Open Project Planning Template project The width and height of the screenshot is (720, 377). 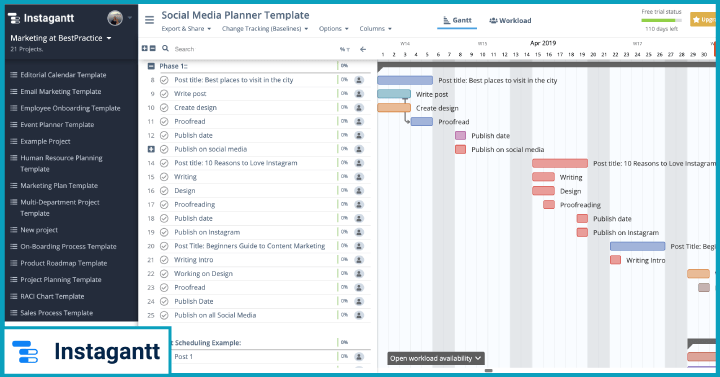61,280
